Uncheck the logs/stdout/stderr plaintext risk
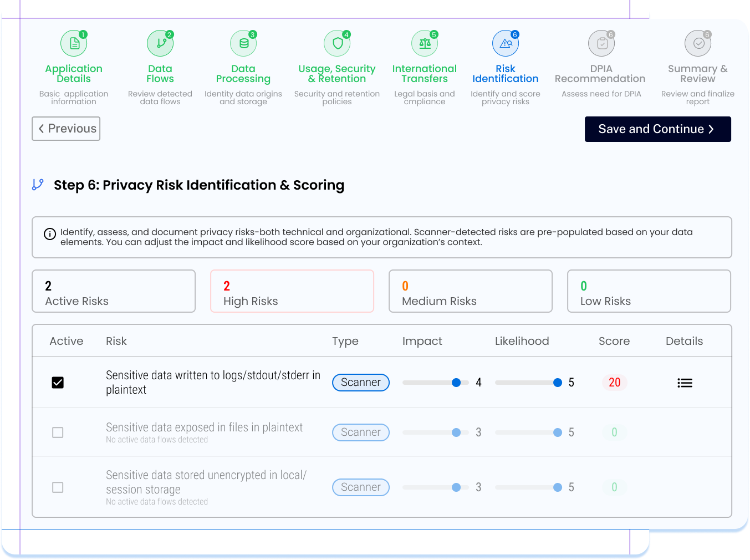 pos(58,383)
